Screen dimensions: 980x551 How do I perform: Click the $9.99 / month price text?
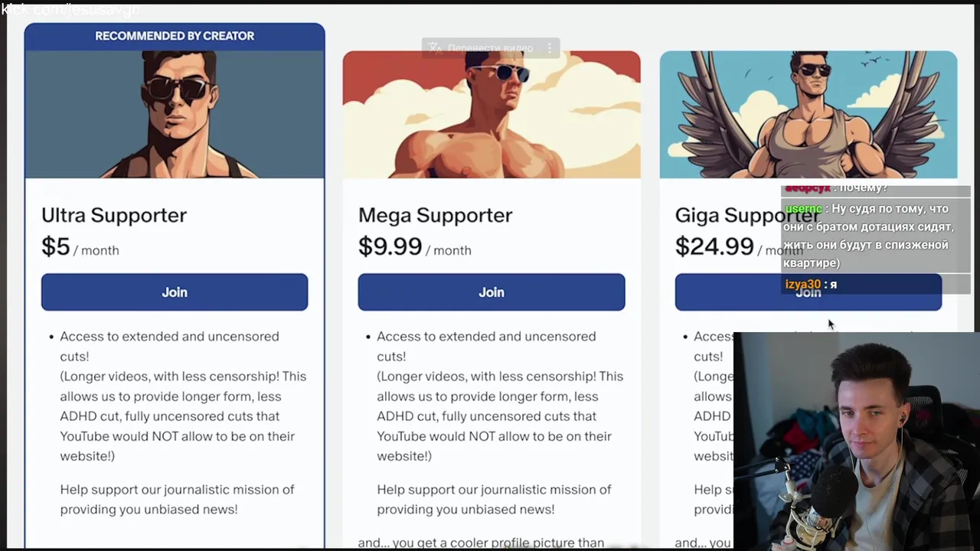click(x=414, y=247)
